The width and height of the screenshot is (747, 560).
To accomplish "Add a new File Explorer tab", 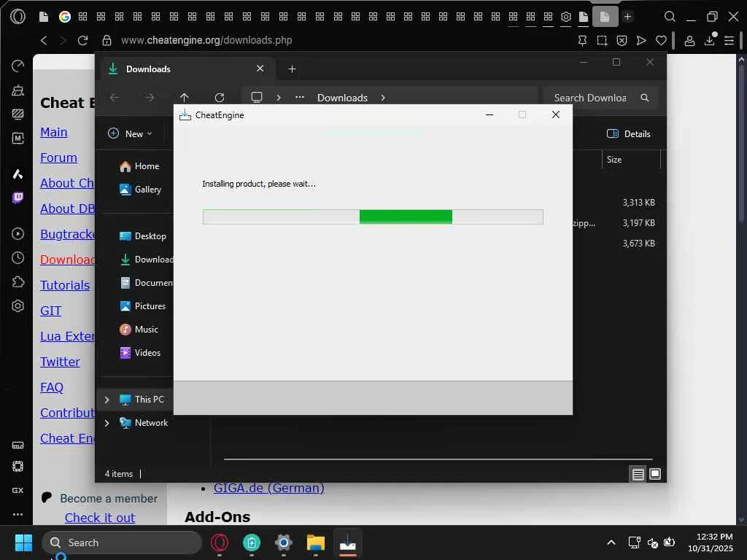I will 292,69.
